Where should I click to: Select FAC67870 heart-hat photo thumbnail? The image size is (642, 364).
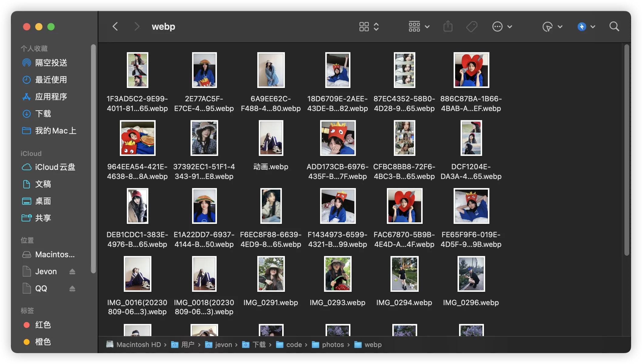[404, 206]
